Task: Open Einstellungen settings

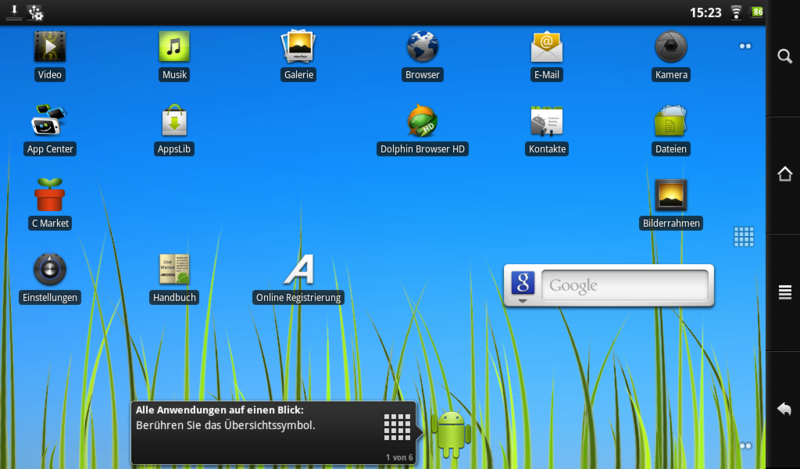Action: [x=49, y=269]
